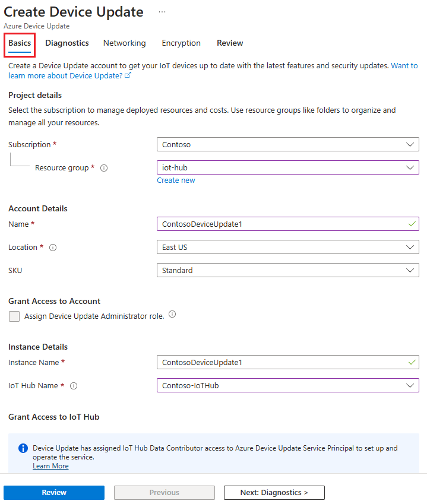
Task: Click the info icon beside Administrator role checkbox
Action: point(172,314)
